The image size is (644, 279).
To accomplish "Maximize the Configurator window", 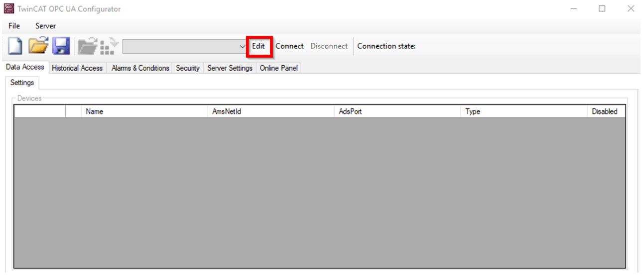I will click(602, 9).
